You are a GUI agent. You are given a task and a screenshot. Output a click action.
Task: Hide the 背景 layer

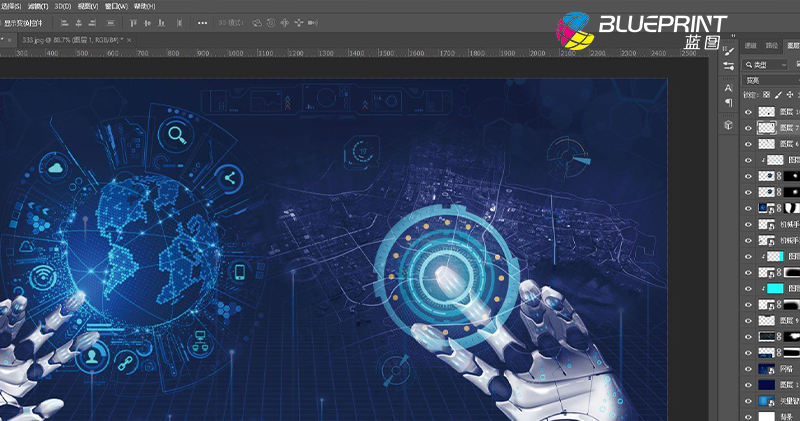[748, 416]
